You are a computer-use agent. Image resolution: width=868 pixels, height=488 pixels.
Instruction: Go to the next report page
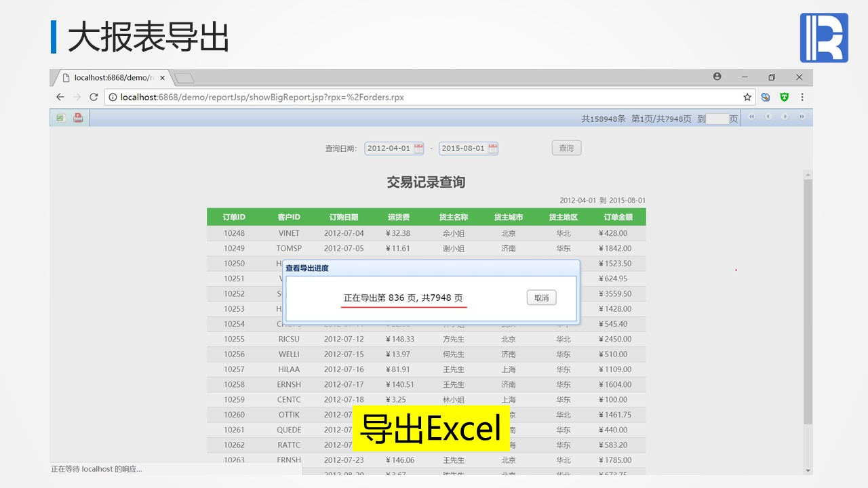point(785,117)
